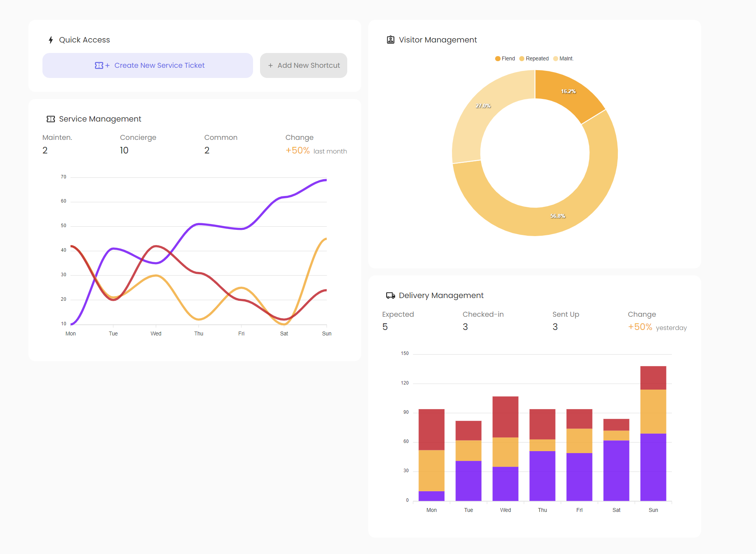
Task: Click the Sent Up label
Action: click(566, 314)
